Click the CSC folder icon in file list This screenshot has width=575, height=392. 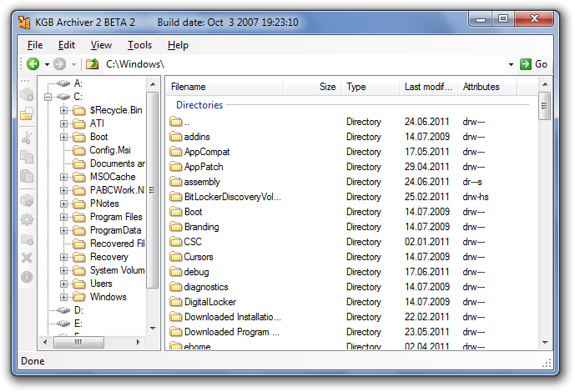[x=176, y=242]
